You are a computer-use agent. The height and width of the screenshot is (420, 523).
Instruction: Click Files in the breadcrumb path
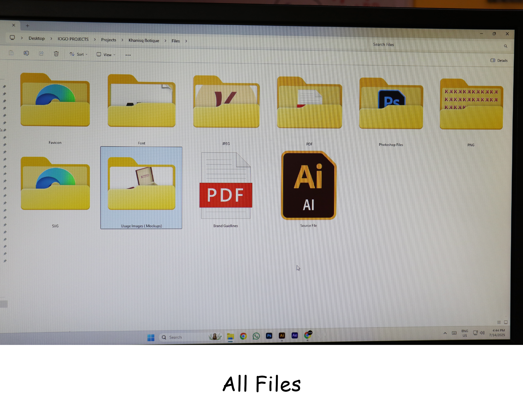coord(176,41)
